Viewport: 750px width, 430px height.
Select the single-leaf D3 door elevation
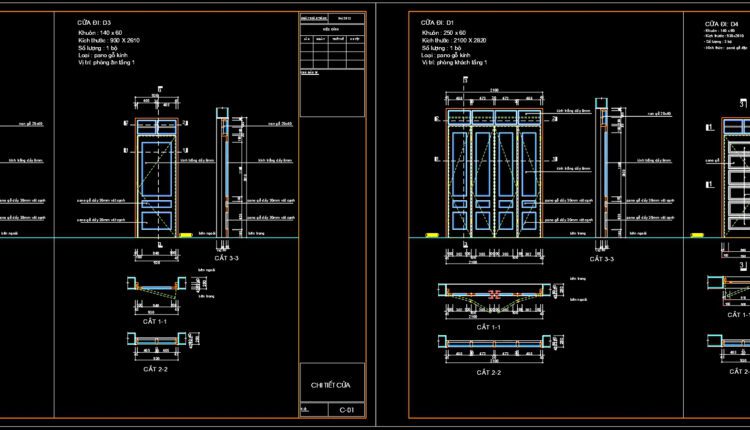[156, 177]
